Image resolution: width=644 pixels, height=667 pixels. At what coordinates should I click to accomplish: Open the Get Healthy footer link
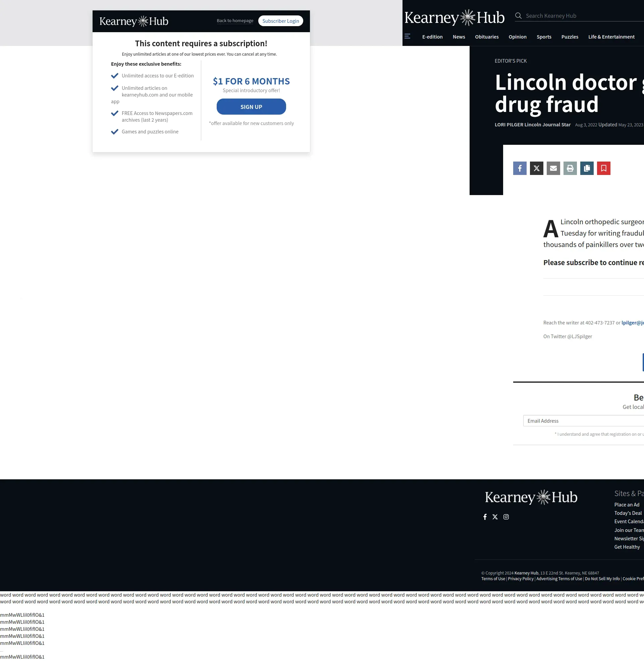coord(627,547)
